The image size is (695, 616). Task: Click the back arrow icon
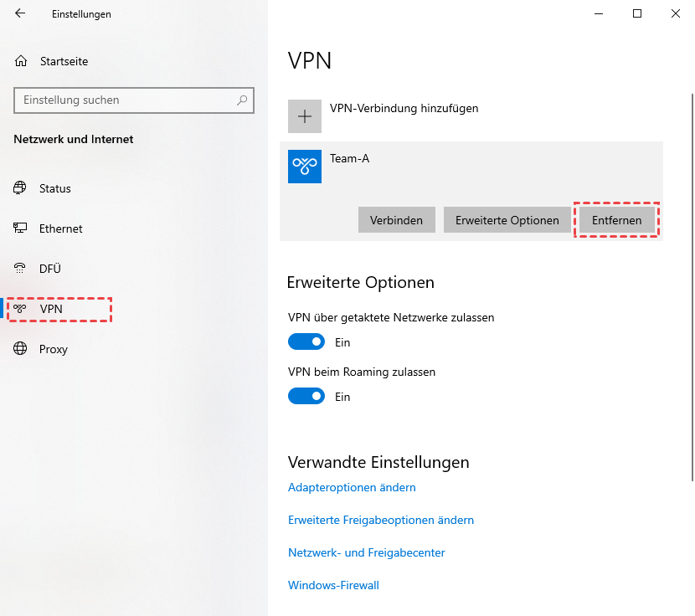point(20,13)
